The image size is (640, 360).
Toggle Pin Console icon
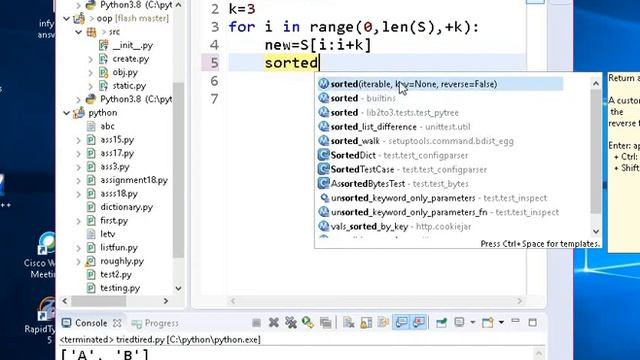pos(441,323)
